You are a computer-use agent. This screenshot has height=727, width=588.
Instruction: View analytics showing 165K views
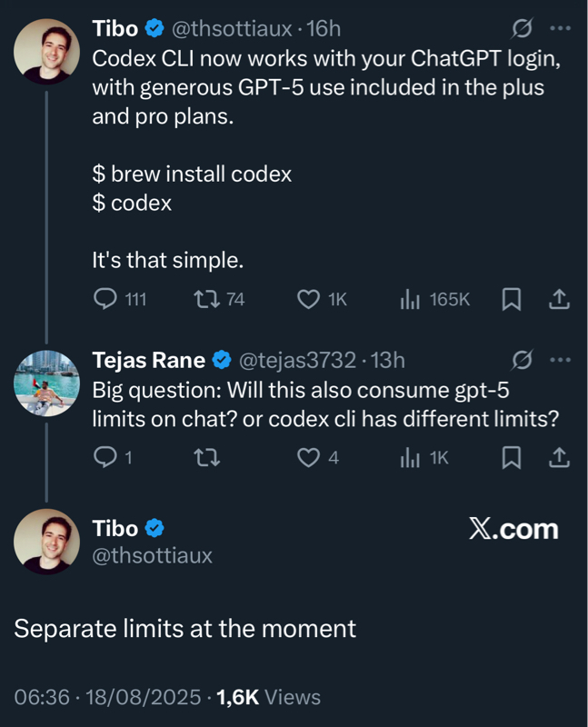tap(409, 299)
